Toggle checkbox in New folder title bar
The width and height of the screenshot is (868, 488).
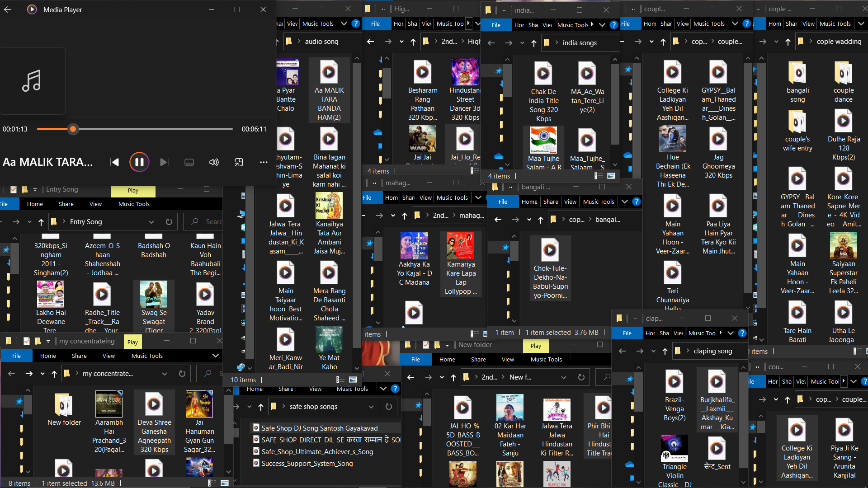[426, 345]
